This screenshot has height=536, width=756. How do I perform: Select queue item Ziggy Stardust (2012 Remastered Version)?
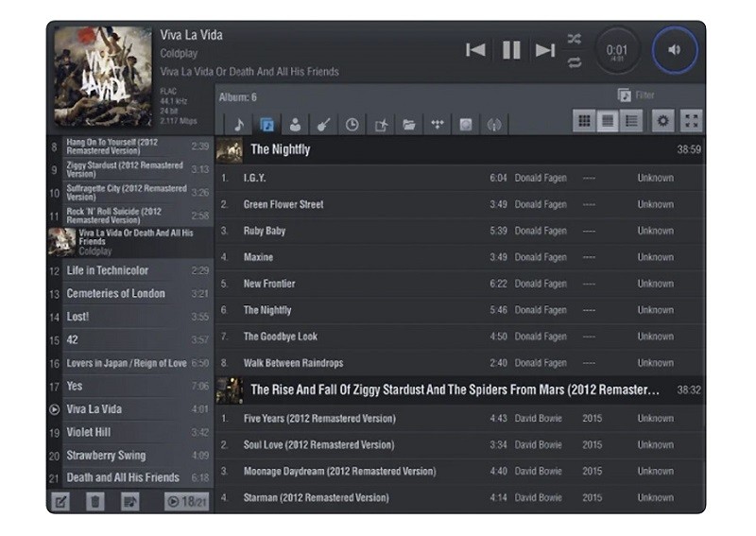pyautogui.click(x=130, y=169)
